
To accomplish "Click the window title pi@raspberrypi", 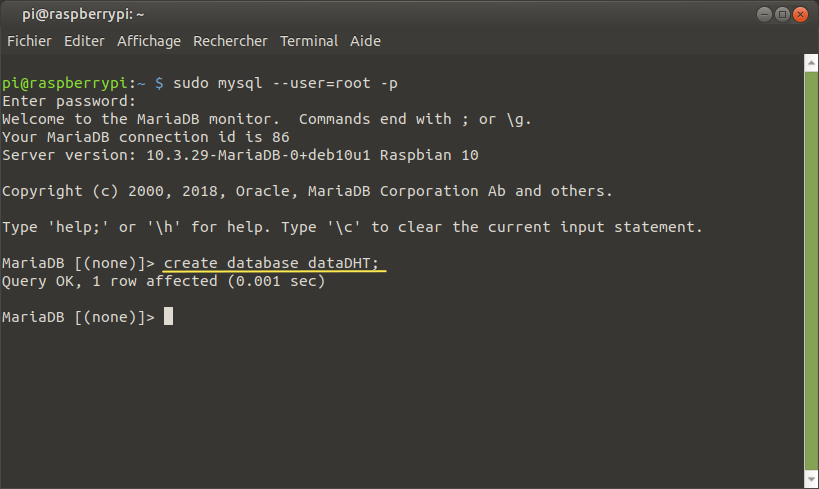I will 83,15.
